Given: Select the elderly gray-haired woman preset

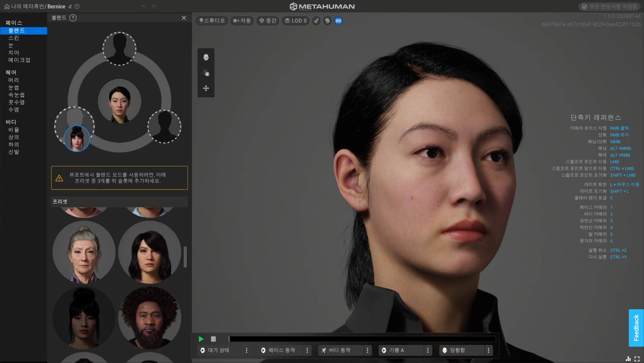Looking at the screenshot, I should pyautogui.click(x=84, y=252).
